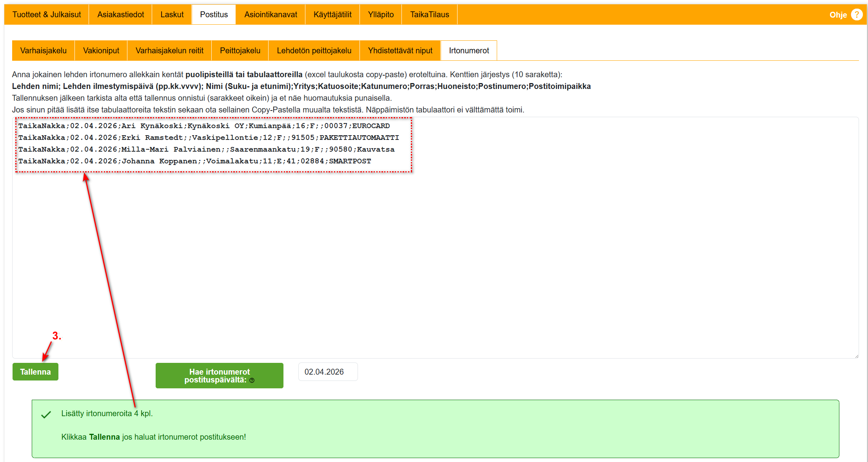Open the Laskut tab
This screenshot has height=462, width=868.
point(172,14)
